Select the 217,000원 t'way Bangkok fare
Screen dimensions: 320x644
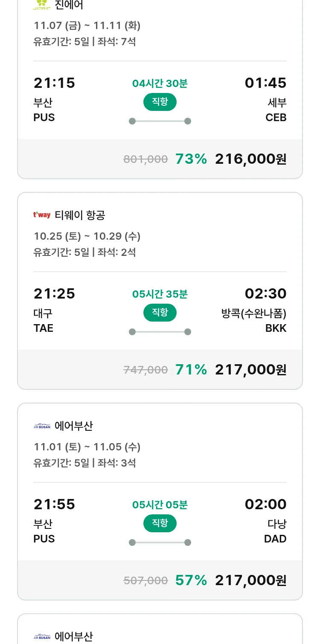(250, 370)
